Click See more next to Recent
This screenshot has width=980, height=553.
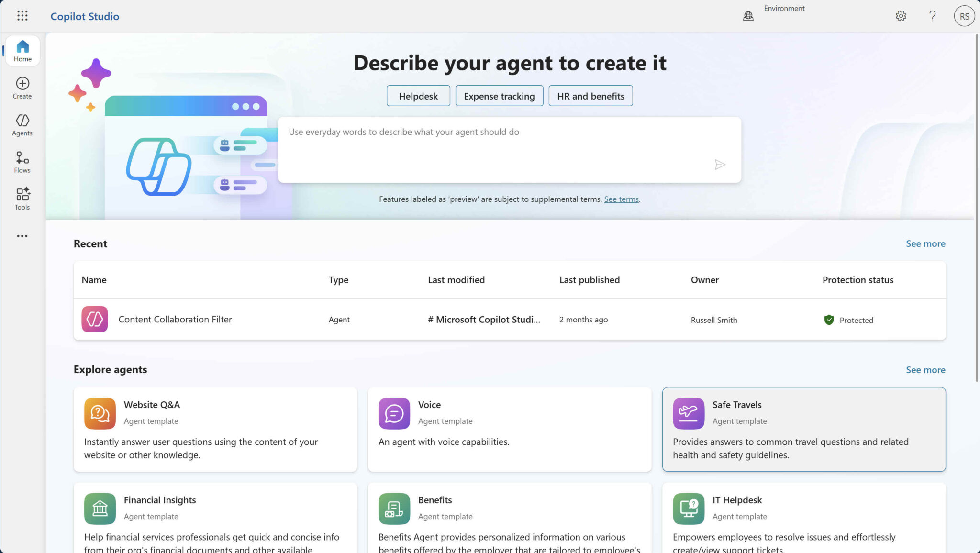coord(925,243)
